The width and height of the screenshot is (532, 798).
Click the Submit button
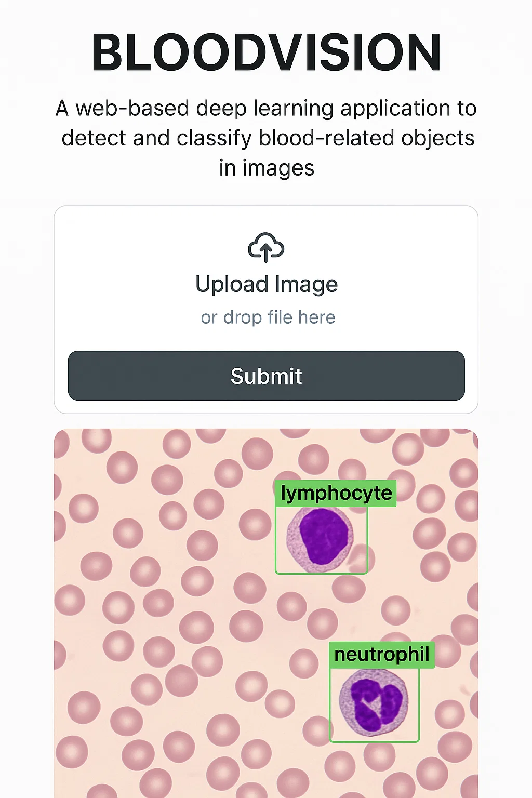point(266,376)
